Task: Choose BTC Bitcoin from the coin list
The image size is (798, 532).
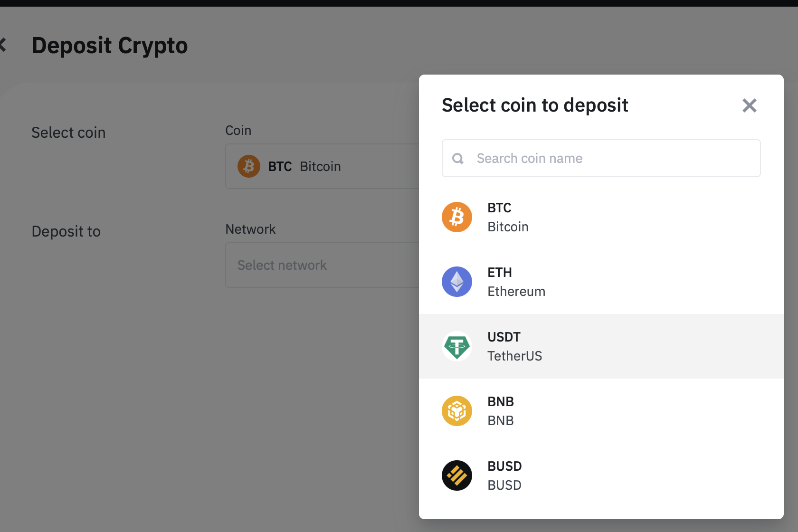Action: (x=601, y=217)
